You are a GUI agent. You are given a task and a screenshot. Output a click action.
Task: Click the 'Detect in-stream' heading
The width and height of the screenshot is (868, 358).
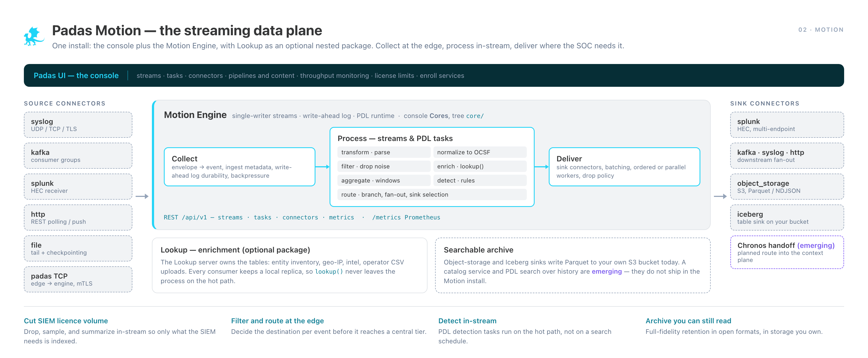(467, 321)
